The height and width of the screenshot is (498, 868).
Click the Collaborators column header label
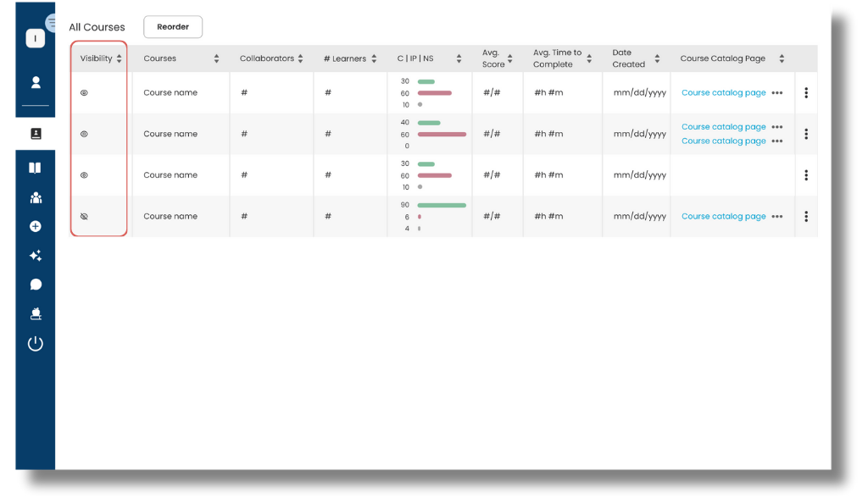click(267, 58)
